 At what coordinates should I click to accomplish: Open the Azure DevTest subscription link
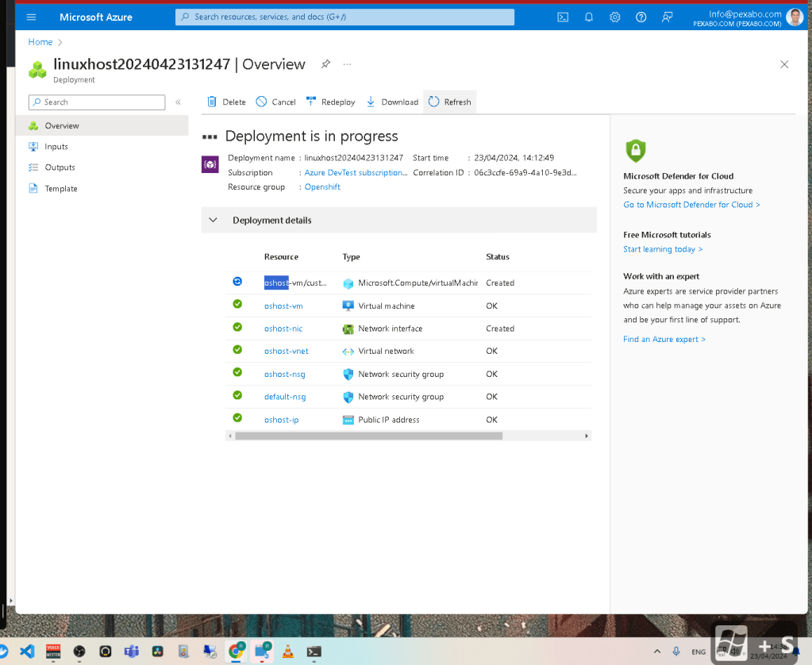click(356, 172)
